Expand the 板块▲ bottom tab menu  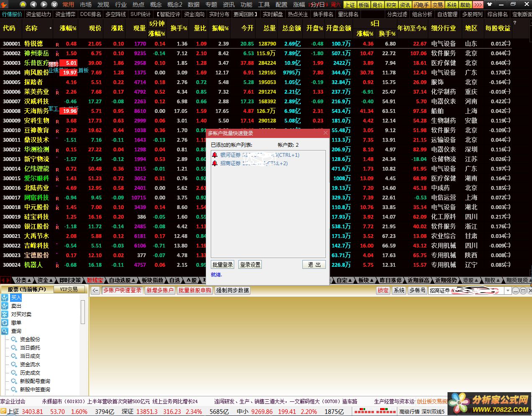tap(366, 280)
